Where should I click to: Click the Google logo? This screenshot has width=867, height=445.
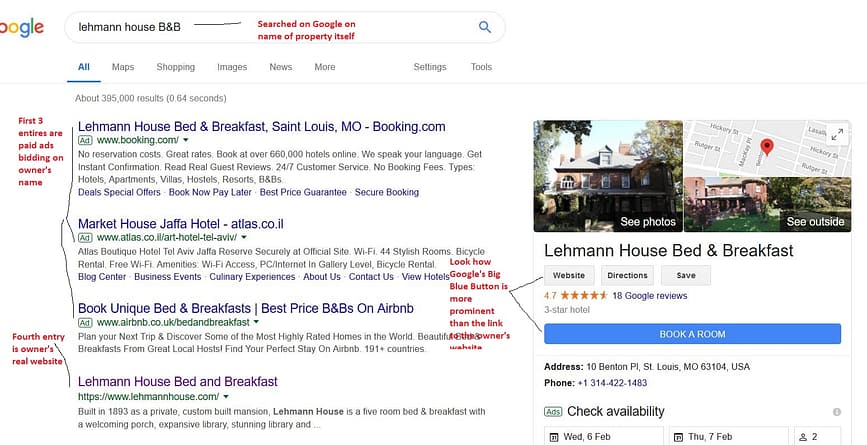22,28
